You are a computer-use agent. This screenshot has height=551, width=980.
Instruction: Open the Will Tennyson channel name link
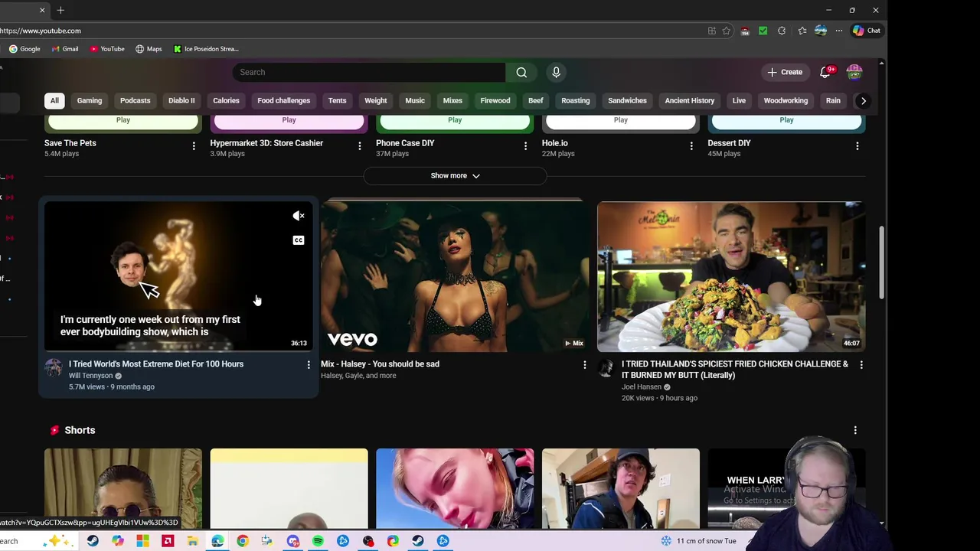90,376
